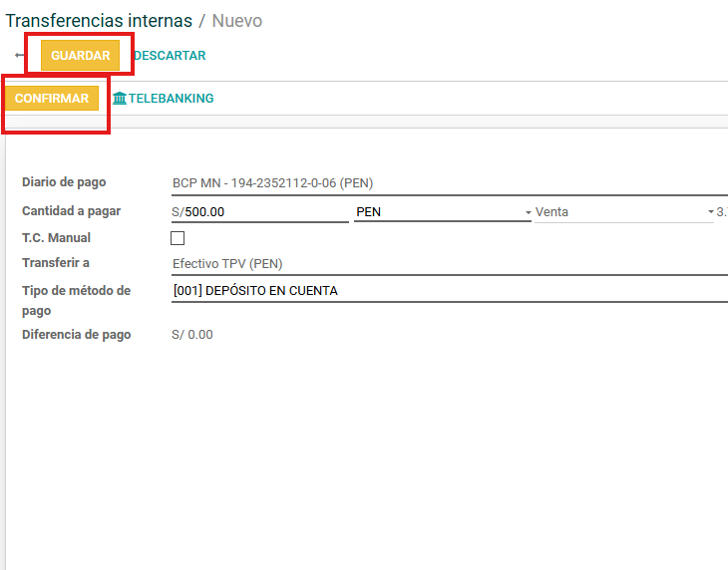The image size is (728, 570).
Task: Click the Transferir a label
Action: [56, 263]
